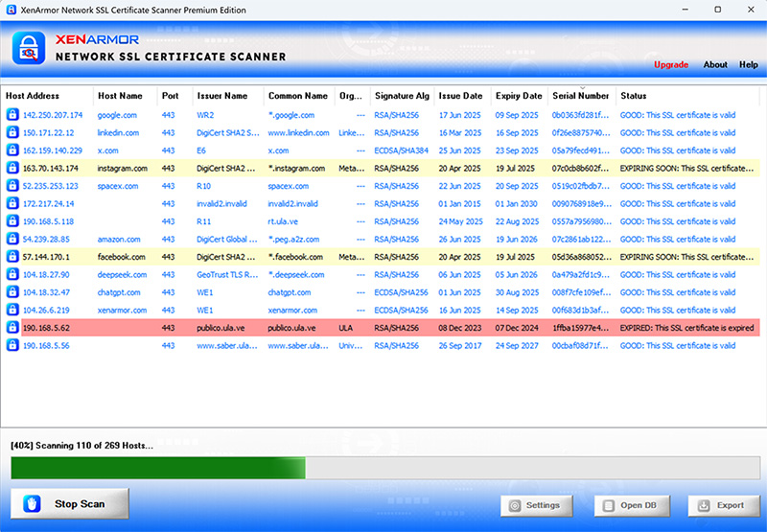767x532 pixels.
Task: Select the *.deepseek.com common name cell
Action: (296, 275)
